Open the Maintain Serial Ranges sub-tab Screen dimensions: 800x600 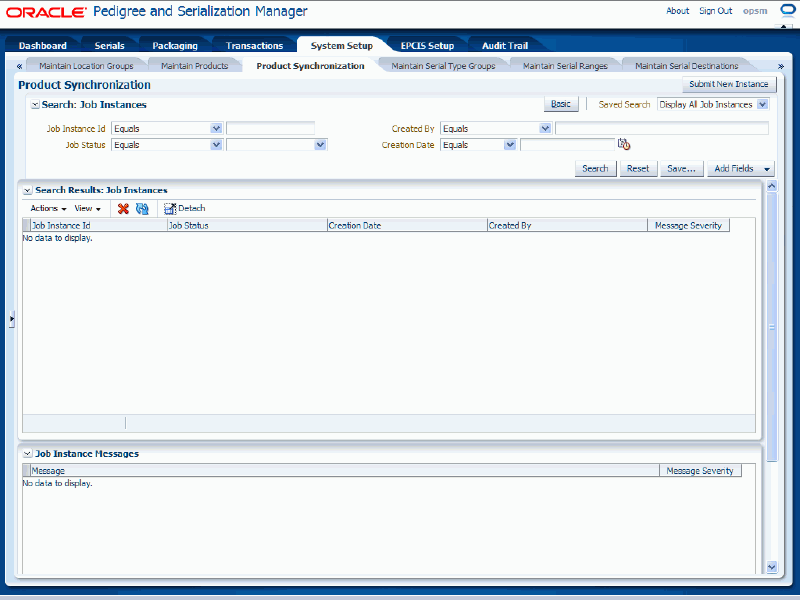(565, 66)
